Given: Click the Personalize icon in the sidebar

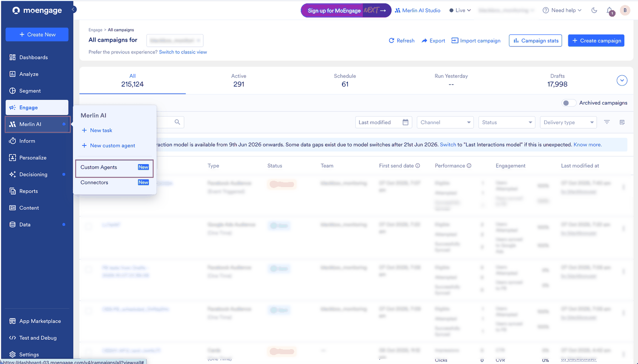Looking at the screenshot, I should click(12, 158).
